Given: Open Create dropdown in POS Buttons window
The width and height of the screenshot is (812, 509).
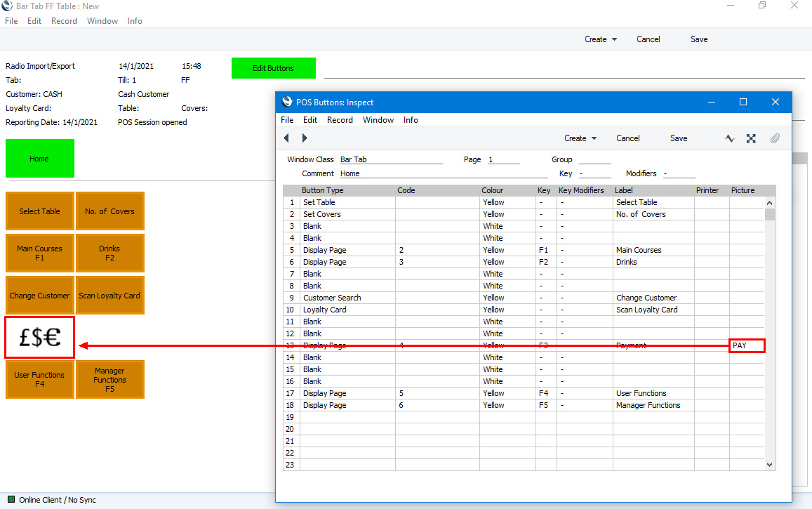Looking at the screenshot, I should (580, 138).
